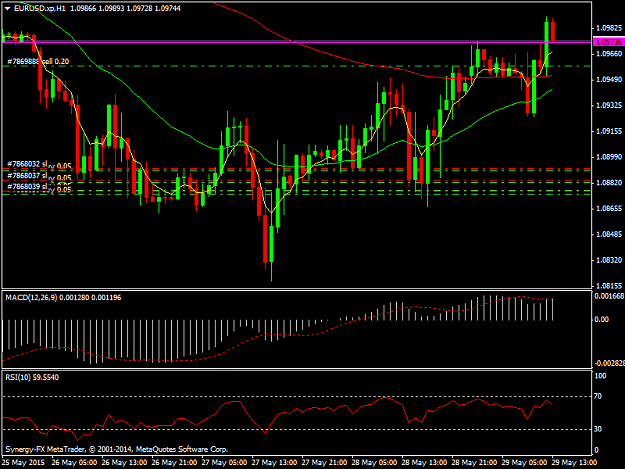625x469 pixels.
Task: Click the 1.09155 price axis label
Action: click(609, 131)
